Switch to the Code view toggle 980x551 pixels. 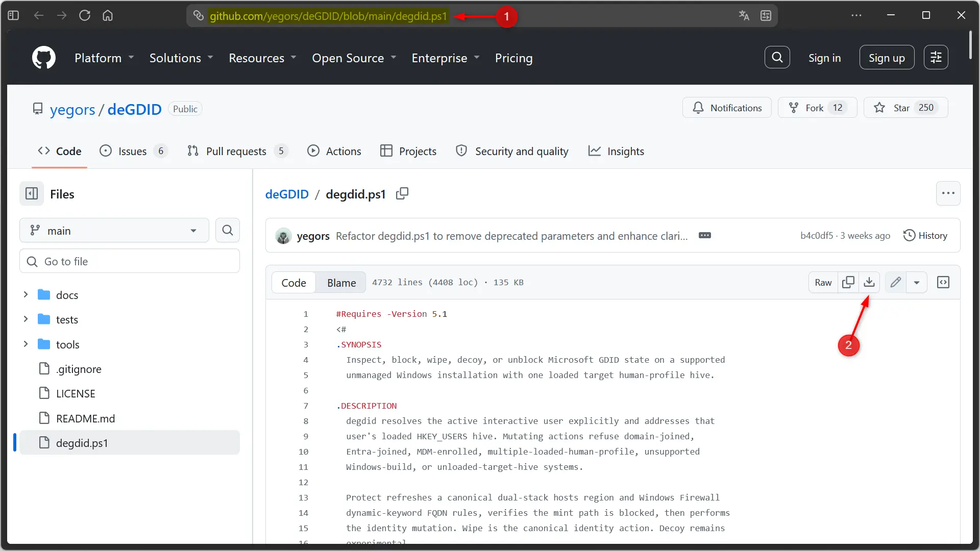click(293, 283)
